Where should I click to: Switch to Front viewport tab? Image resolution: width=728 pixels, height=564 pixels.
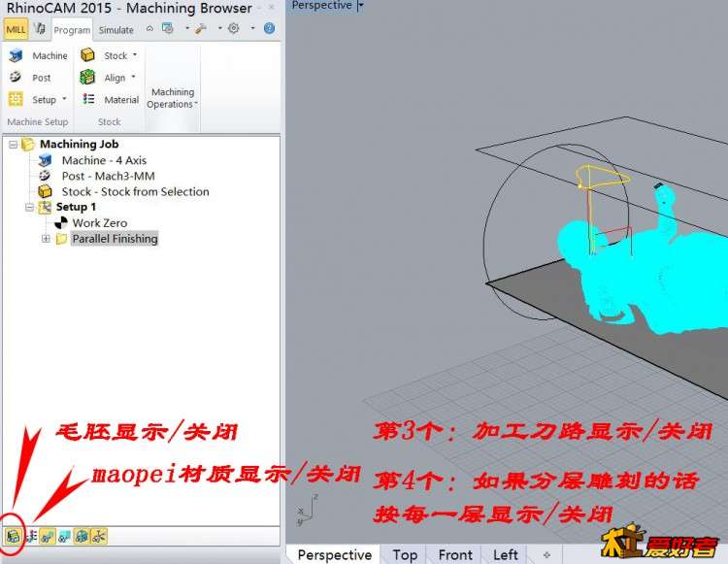(x=455, y=554)
